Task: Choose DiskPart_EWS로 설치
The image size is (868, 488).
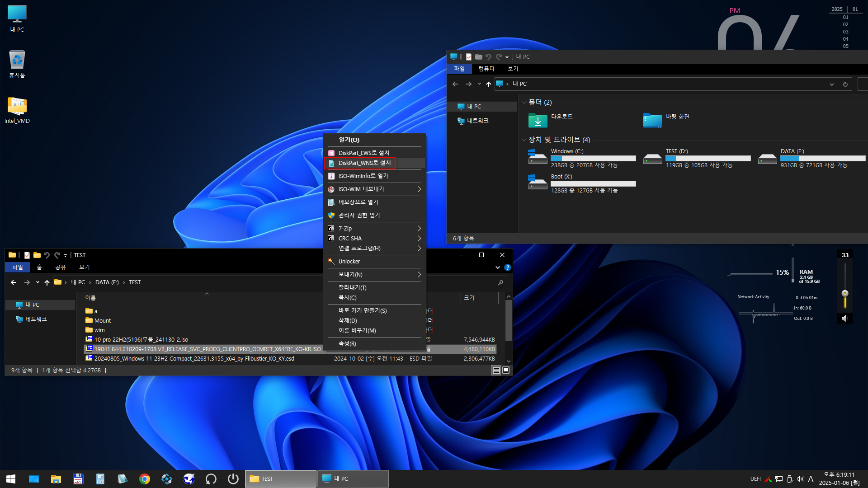Action: 374,153
